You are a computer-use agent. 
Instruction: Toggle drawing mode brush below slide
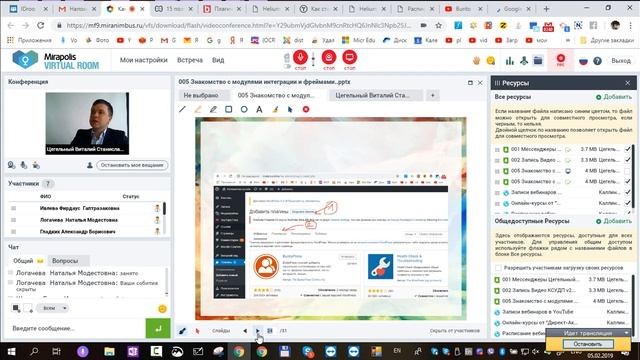pos(182,331)
